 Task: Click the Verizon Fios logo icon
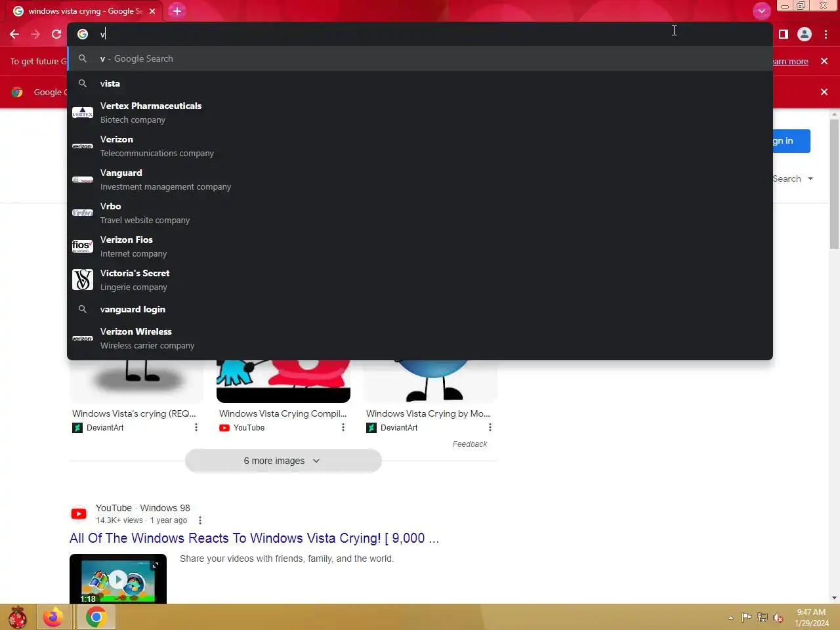coord(83,247)
